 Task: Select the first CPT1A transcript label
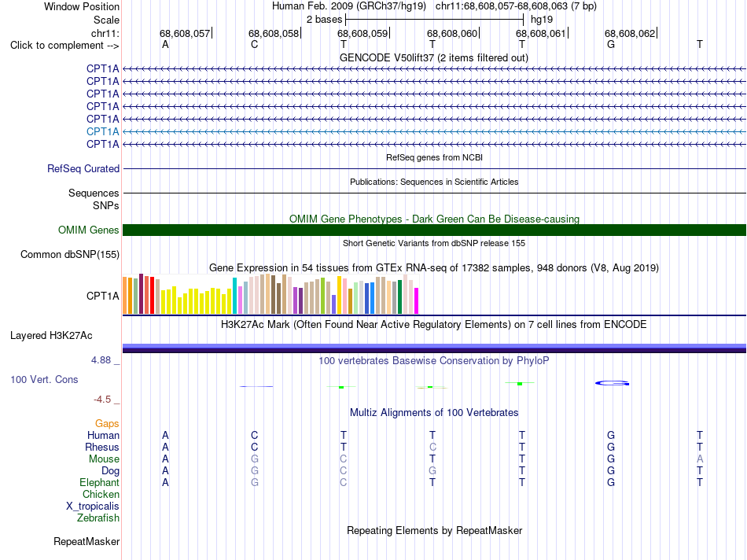click(x=102, y=68)
